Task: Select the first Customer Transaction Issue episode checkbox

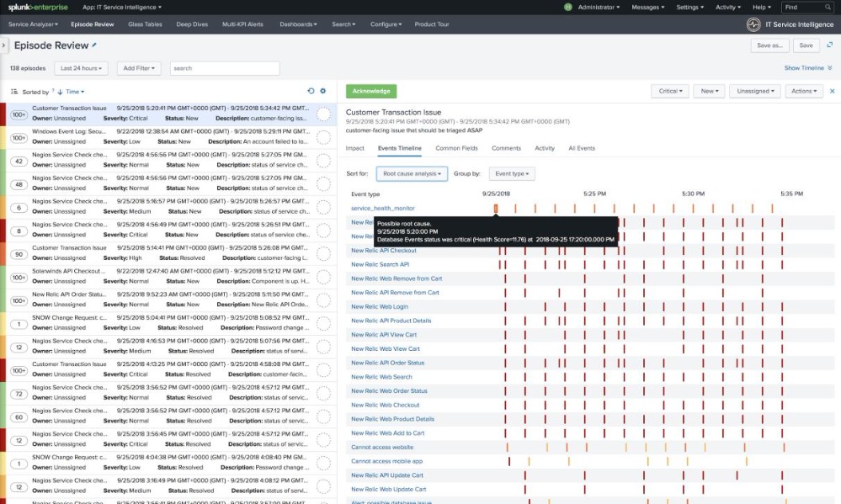Action: [323, 114]
